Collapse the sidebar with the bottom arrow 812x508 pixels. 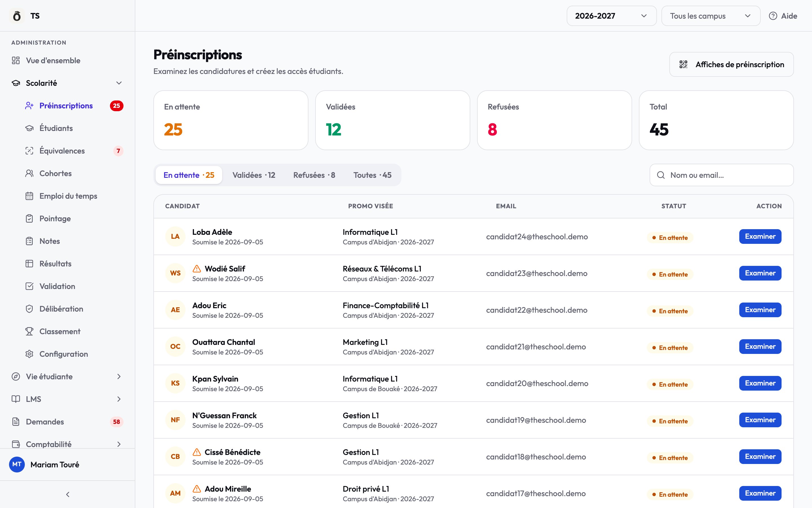coord(68,494)
